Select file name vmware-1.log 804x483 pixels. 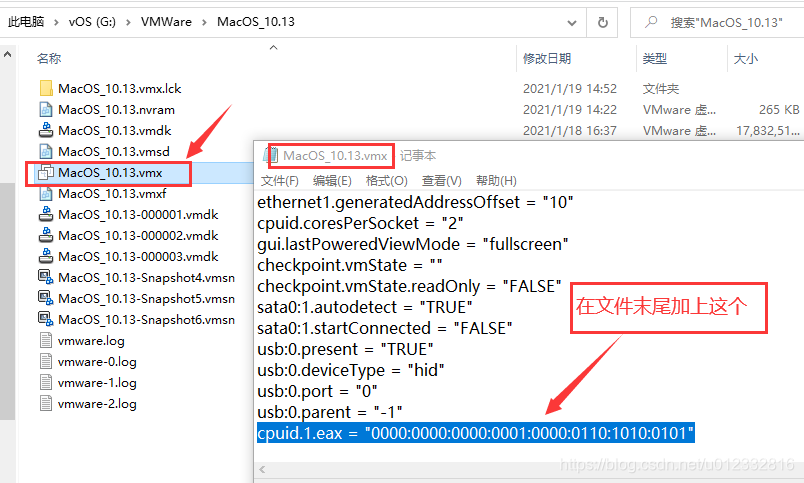point(97,383)
